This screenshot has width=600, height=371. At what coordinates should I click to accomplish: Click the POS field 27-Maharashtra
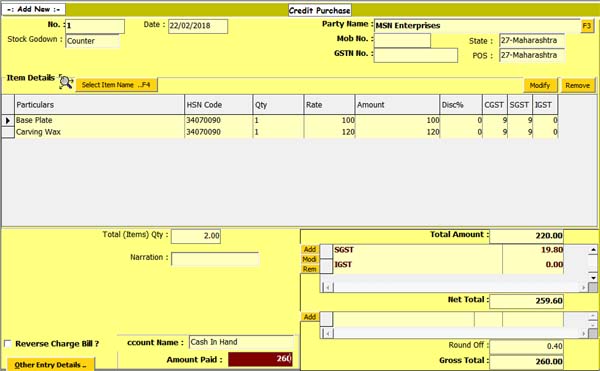pyautogui.click(x=532, y=55)
